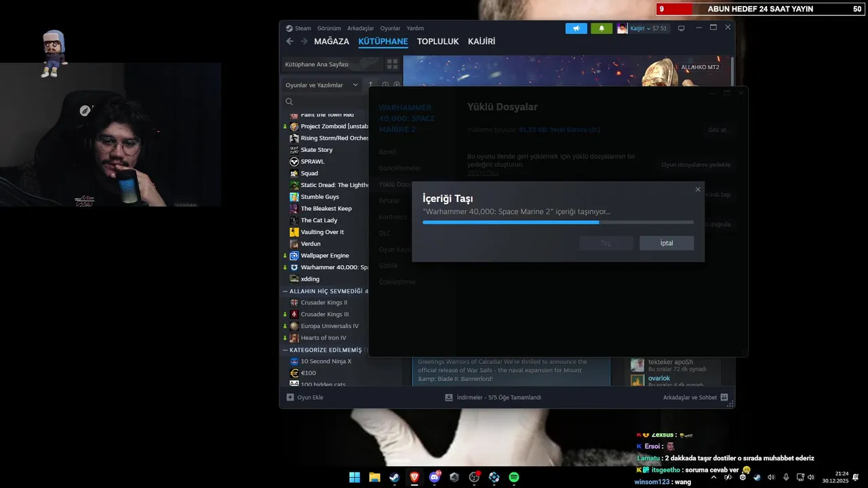Show hidden system tray icons chevron
The image size is (868, 488).
click(x=713, y=477)
